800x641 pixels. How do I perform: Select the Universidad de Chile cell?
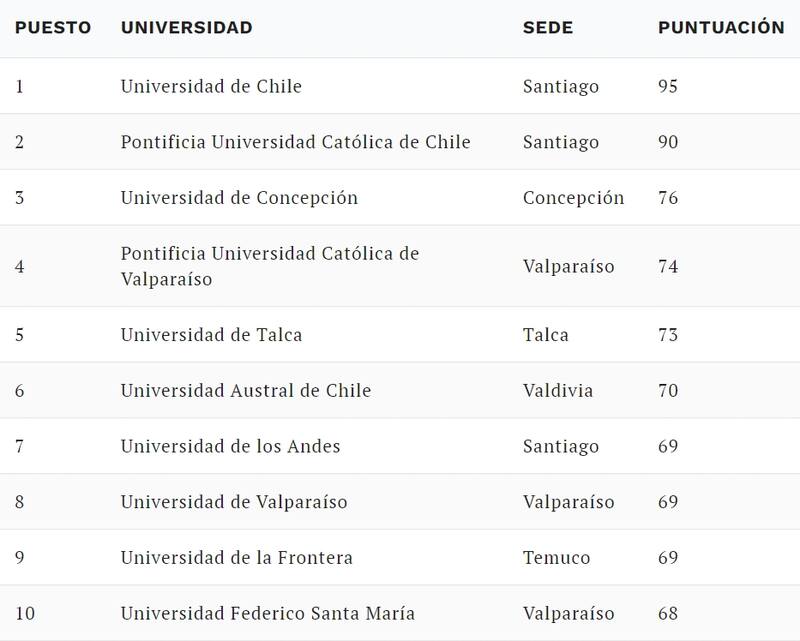tap(211, 86)
